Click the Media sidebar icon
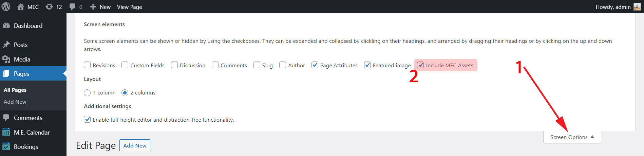This screenshot has width=644, height=156. click(6, 59)
